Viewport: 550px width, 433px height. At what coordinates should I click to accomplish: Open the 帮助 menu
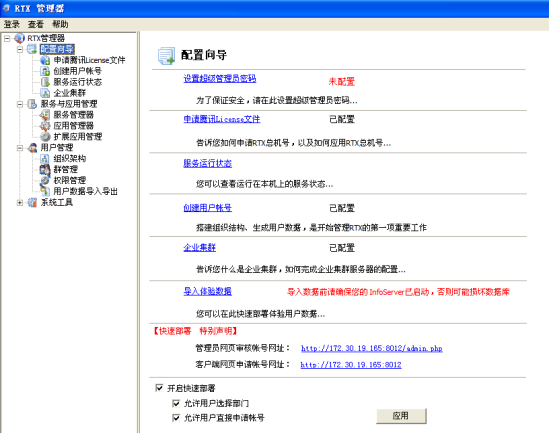click(60, 24)
